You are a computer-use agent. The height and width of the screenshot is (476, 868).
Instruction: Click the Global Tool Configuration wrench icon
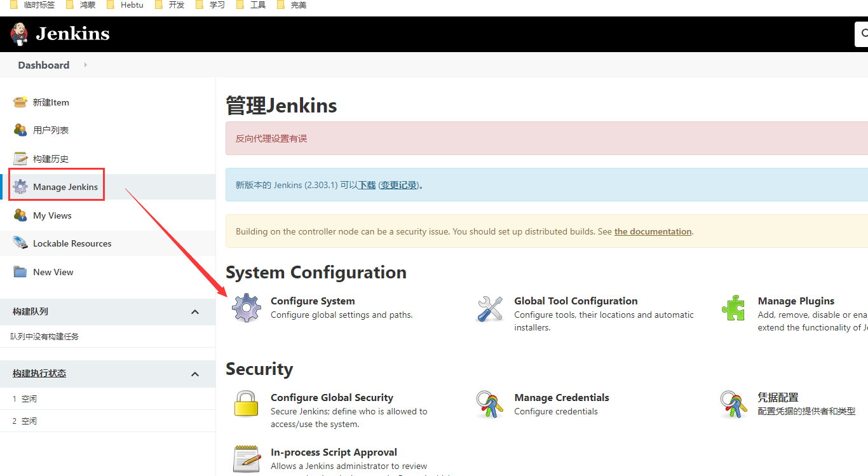pyautogui.click(x=490, y=308)
